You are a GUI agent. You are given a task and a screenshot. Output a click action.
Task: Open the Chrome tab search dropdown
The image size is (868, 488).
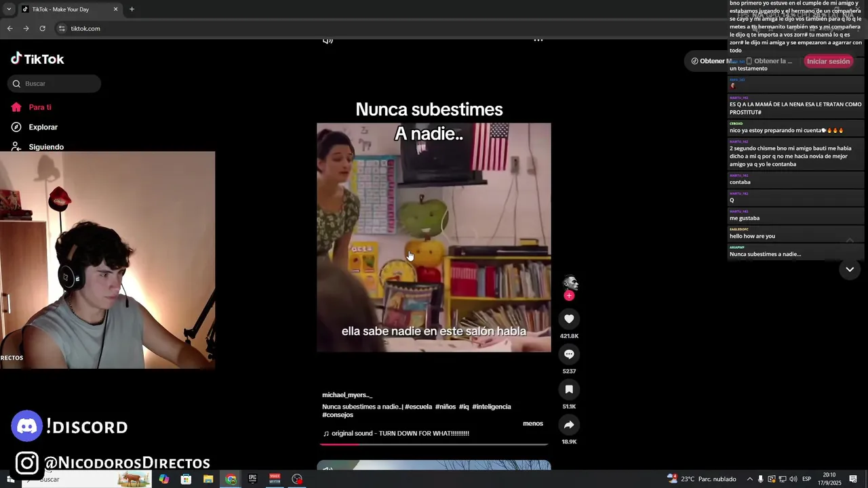coord(9,9)
